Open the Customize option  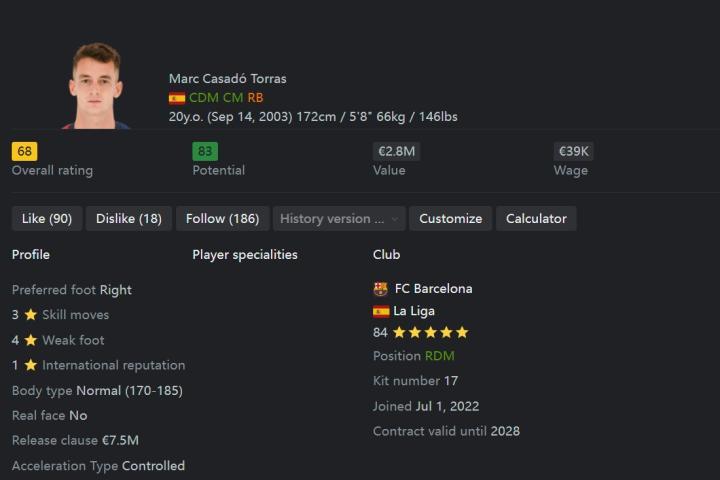click(x=450, y=219)
